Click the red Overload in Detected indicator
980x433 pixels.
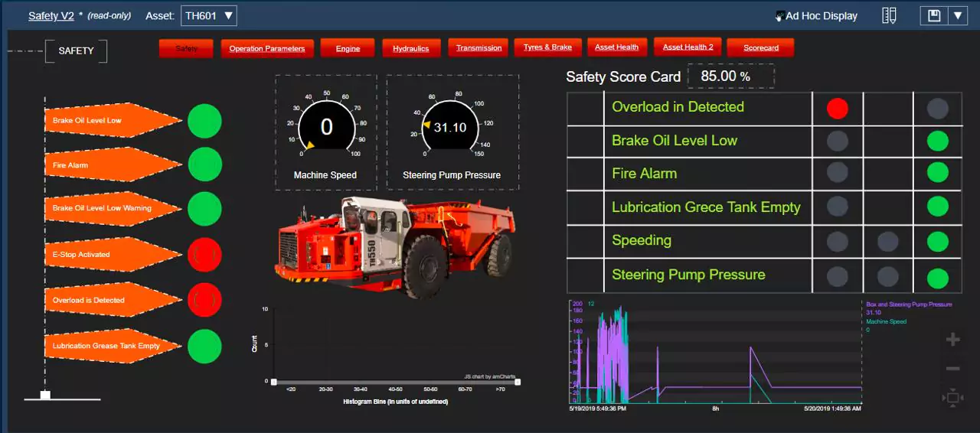[838, 108]
